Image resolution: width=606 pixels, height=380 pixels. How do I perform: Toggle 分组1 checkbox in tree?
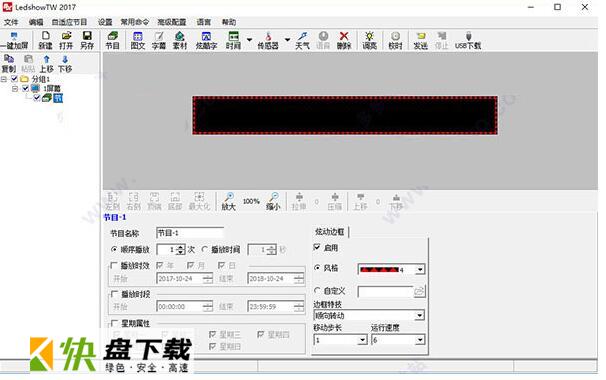click(x=14, y=79)
